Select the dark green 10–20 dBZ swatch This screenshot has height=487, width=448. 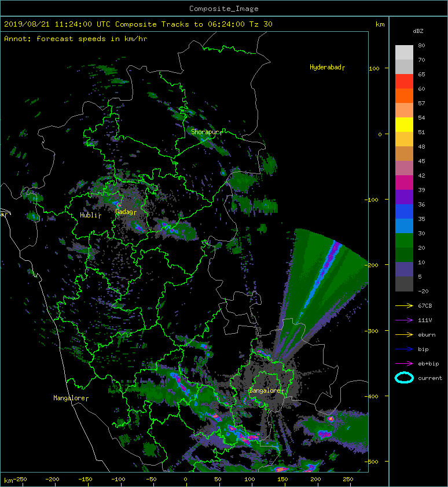point(404,254)
